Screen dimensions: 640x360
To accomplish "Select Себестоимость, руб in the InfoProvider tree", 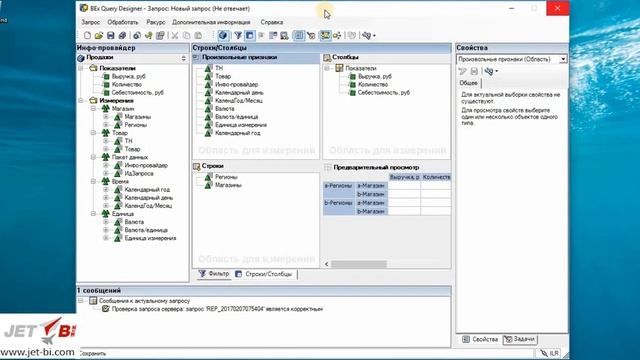I will (x=138, y=93).
